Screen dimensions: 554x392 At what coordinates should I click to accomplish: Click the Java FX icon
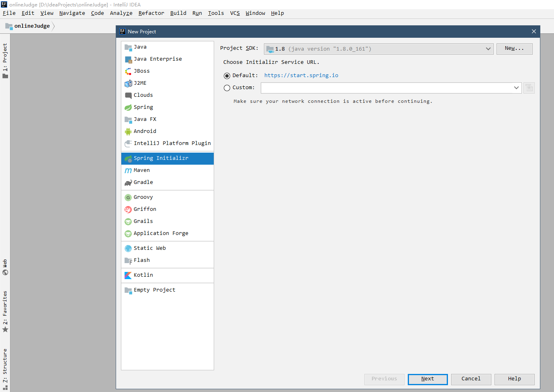[x=128, y=120]
